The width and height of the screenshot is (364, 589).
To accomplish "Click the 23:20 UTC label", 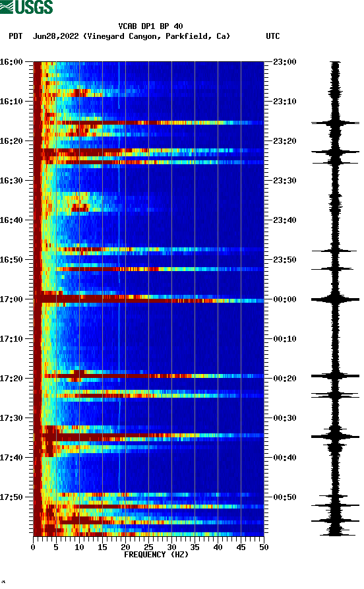I will pyautogui.click(x=285, y=141).
